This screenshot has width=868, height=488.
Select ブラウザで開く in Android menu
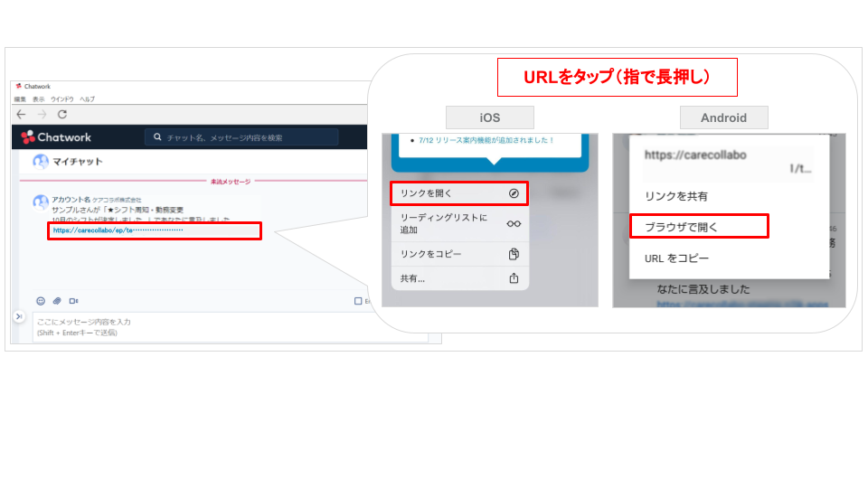click(x=699, y=226)
